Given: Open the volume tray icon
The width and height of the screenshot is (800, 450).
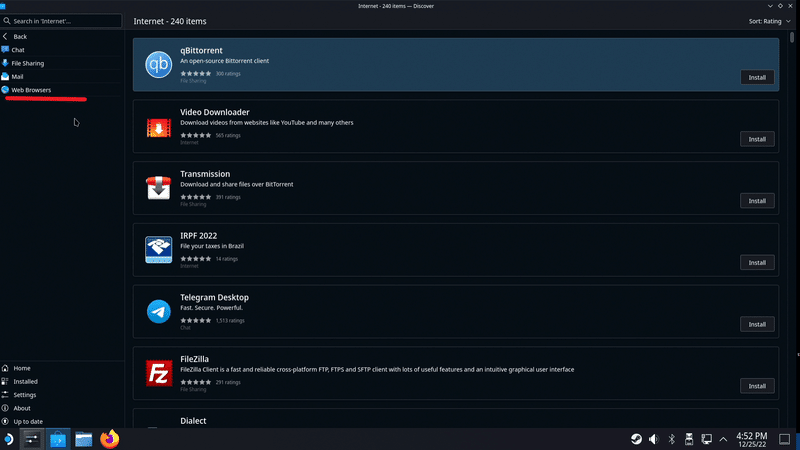Looking at the screenshot, I should [x=654, y=439].
